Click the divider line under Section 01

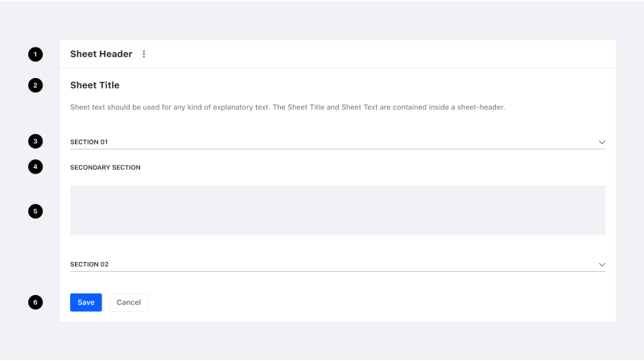(337, 149)
